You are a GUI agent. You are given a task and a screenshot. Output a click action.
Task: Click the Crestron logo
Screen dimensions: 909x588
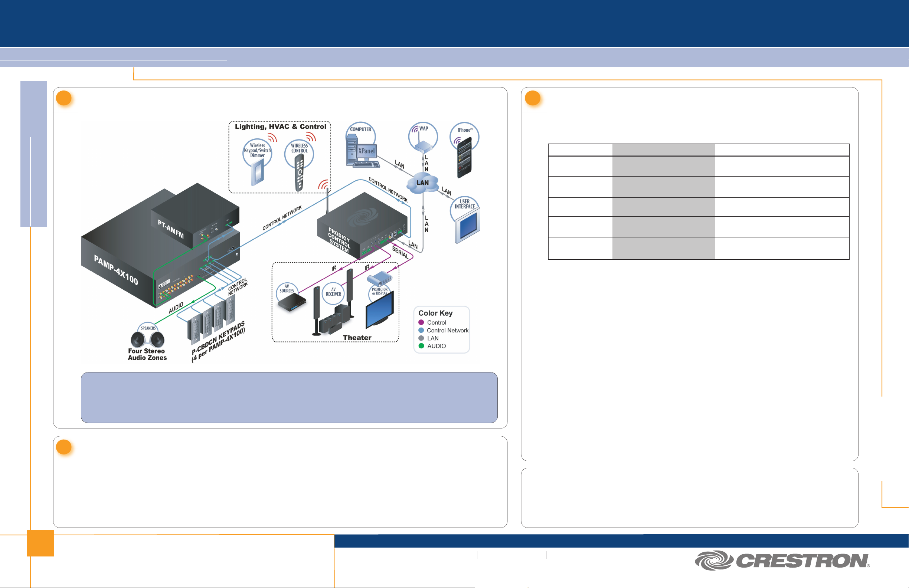(x=782, y=561)
